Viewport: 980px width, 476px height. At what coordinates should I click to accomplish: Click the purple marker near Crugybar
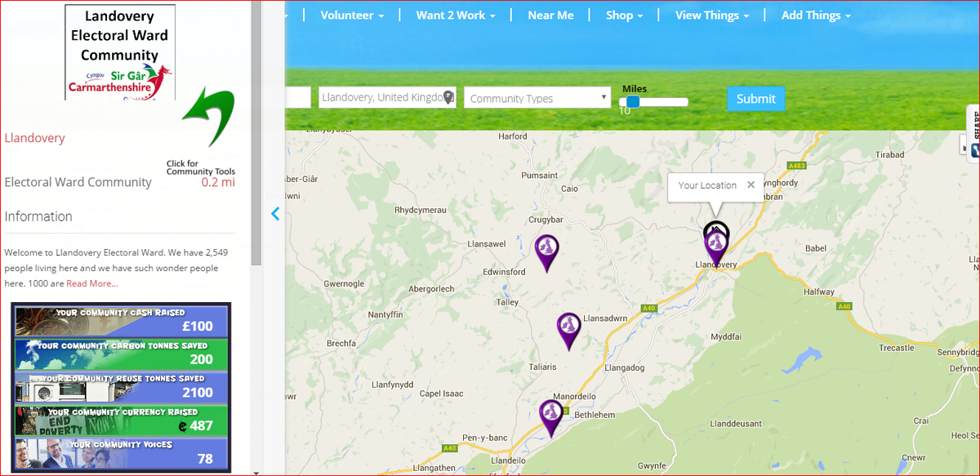click(x=546, y=253)
